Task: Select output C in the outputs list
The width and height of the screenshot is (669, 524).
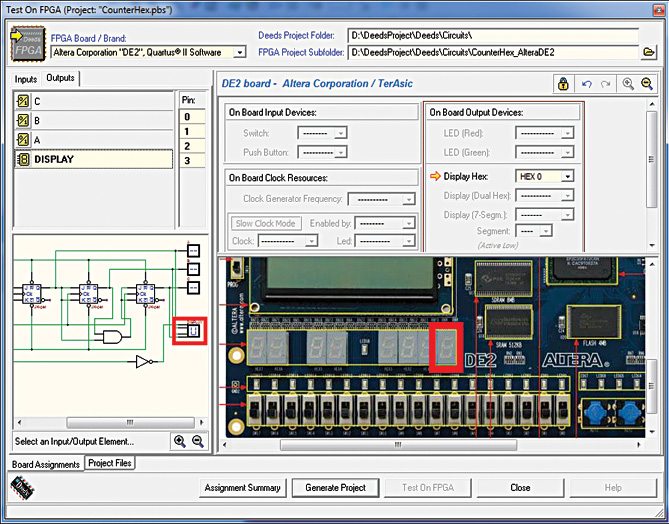Action: pos(37,101)
